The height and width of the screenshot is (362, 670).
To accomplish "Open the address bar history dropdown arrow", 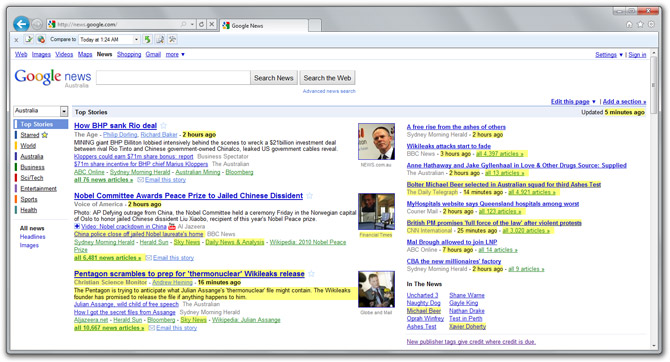I will 192,24.
